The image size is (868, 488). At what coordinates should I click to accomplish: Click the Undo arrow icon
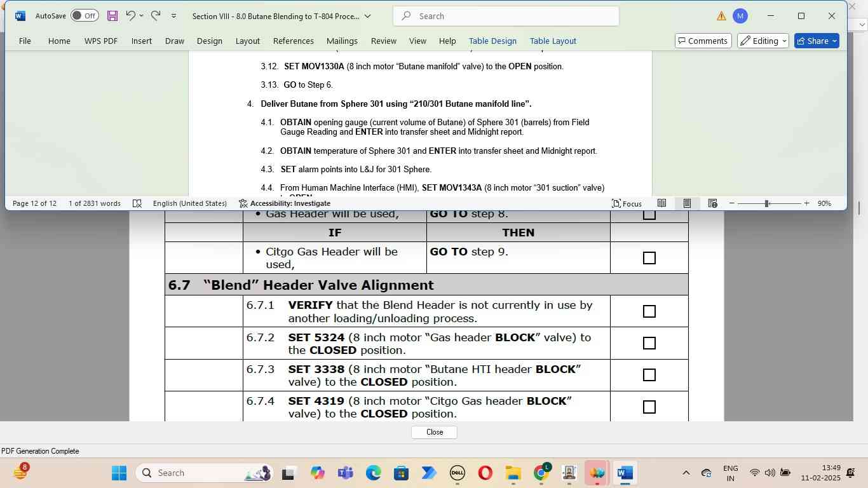[130, 16]
